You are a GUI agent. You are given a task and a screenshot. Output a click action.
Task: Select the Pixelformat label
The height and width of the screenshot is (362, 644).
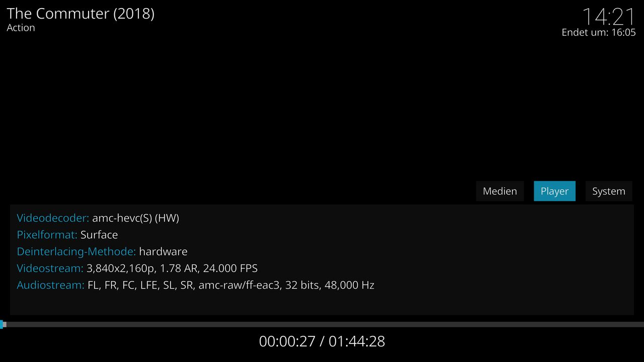tap(47, 235)
